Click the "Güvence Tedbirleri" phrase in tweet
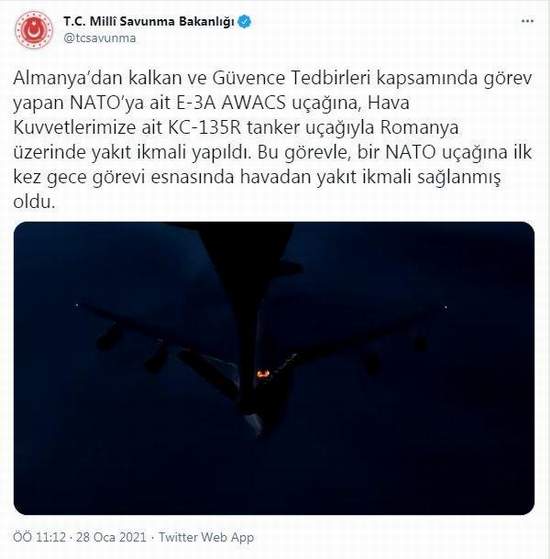The image size is (550, 559). 292,79
